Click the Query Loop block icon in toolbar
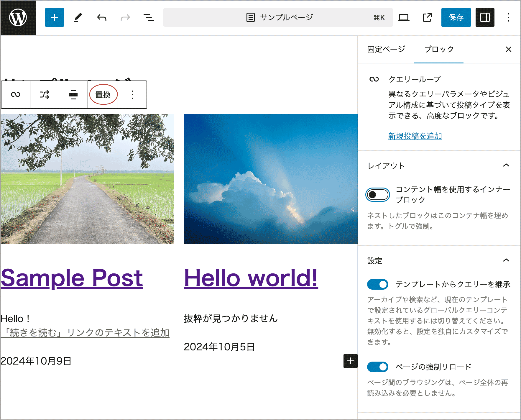The width and height of the screenshot is (521, 420). point(16,95)
